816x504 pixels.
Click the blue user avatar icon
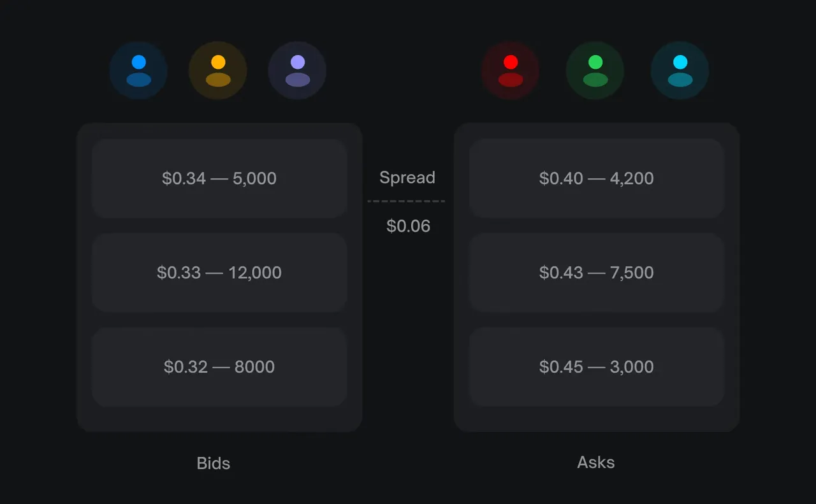click(x=138, y=71)
